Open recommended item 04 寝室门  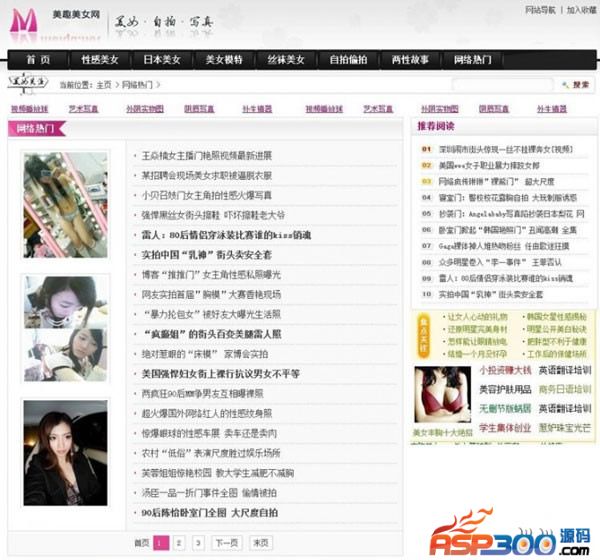coord(507,198)
